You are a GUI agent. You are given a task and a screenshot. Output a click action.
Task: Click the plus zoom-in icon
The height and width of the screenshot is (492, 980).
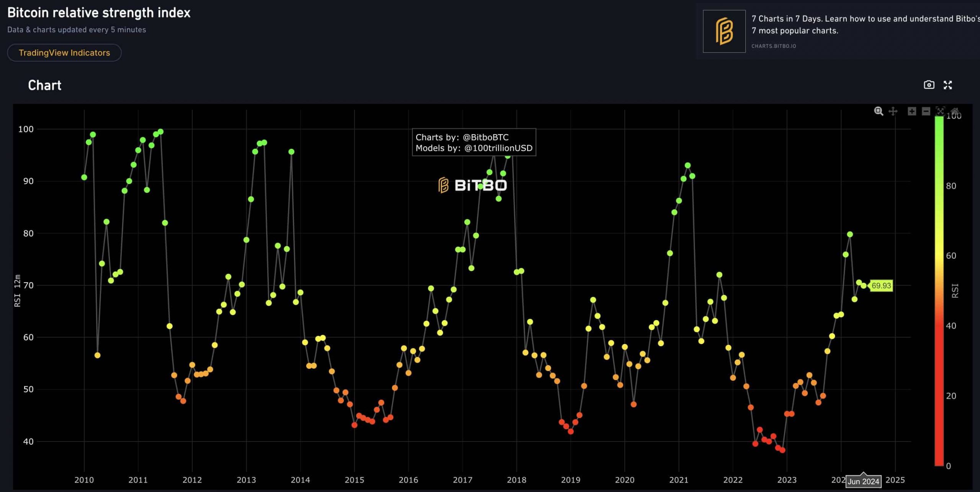912,111
